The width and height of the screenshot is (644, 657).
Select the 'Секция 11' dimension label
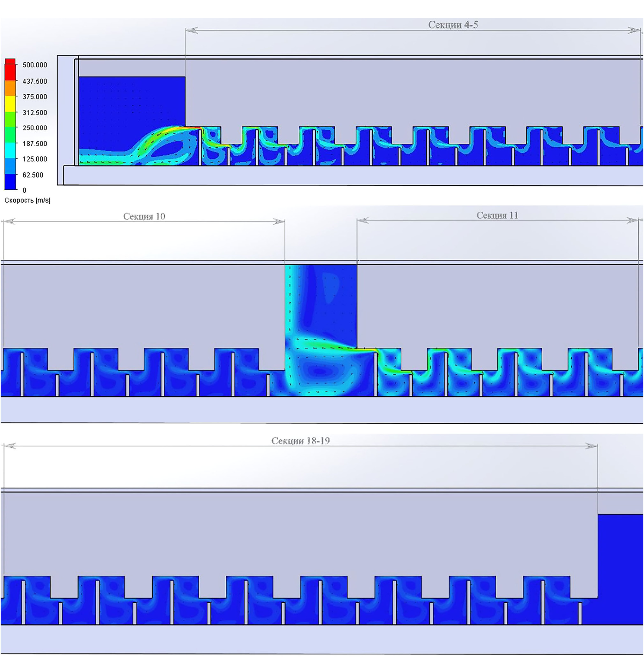pyautogui.click(x=497, y=215)
